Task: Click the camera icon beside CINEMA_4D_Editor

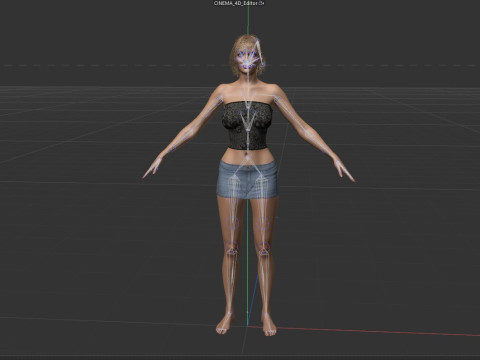Action: pyautogui.click(x=261, y=3)
